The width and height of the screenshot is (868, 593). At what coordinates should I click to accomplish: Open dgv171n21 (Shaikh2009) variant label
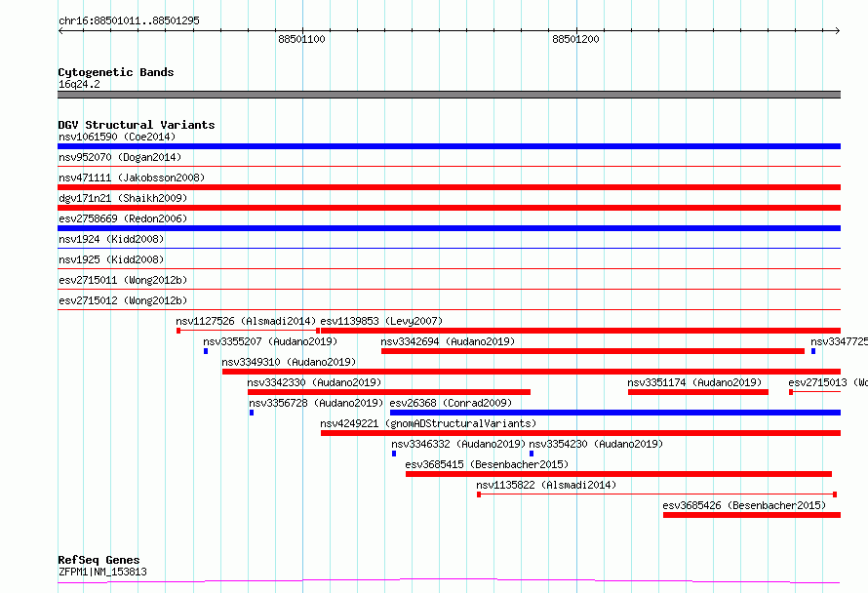pos(123,198)
